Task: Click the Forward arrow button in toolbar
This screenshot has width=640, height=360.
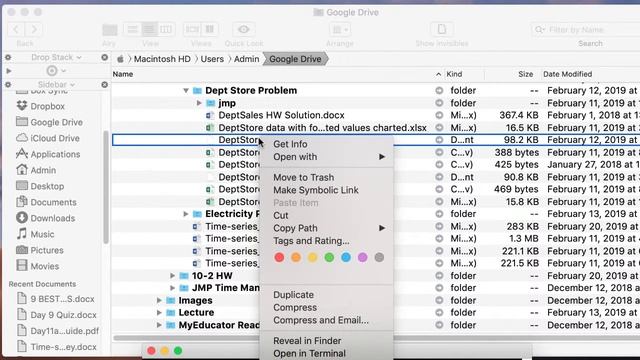Action: coord(34,29)
